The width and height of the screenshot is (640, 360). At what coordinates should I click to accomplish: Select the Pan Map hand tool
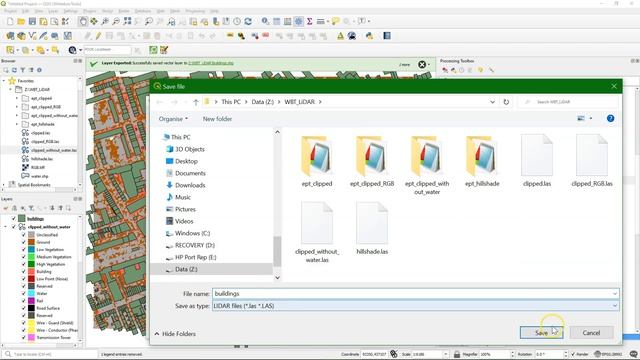click(x=83, y=21)
